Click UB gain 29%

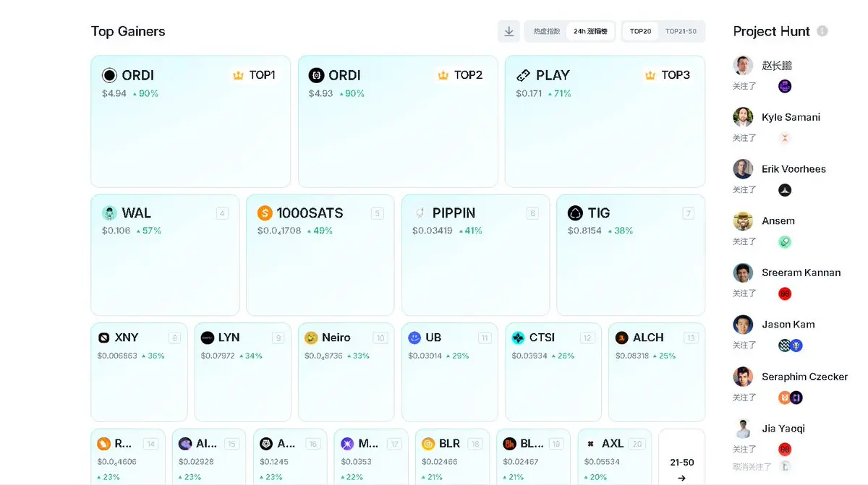(456, 356)
